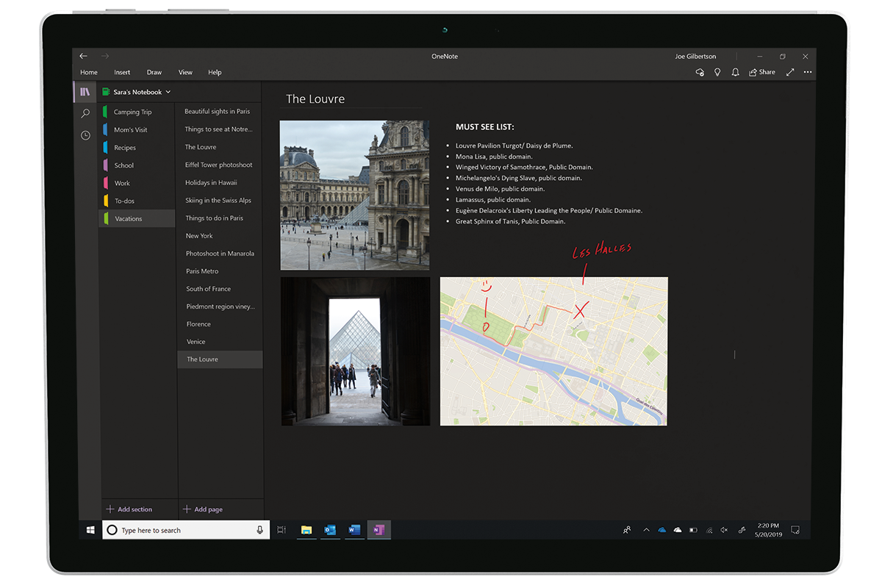Check sync status via the cloud icon
882x588 pixels.
click(700, 73)
